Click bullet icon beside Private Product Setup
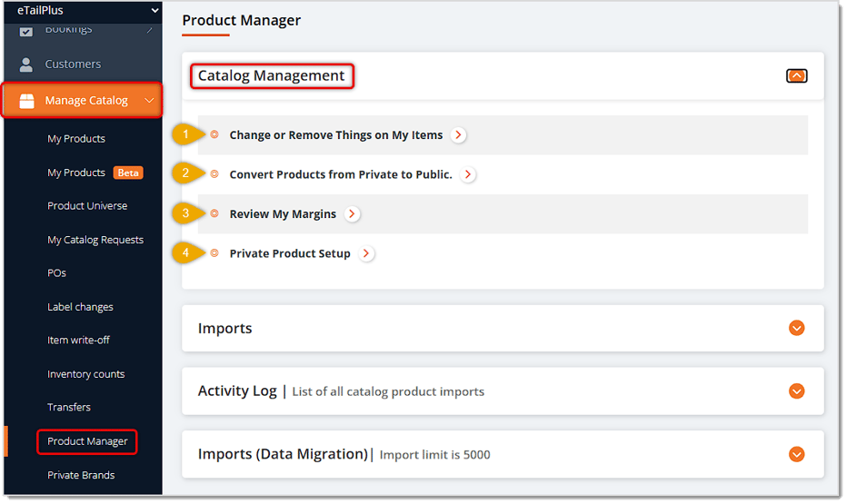 click(x=214, y=252)
